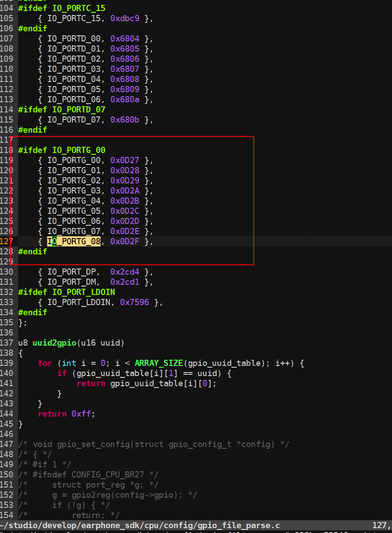
Task: Click the 'if' keyword on line 140
Action: pyautogui.click(x=62, y=373)
